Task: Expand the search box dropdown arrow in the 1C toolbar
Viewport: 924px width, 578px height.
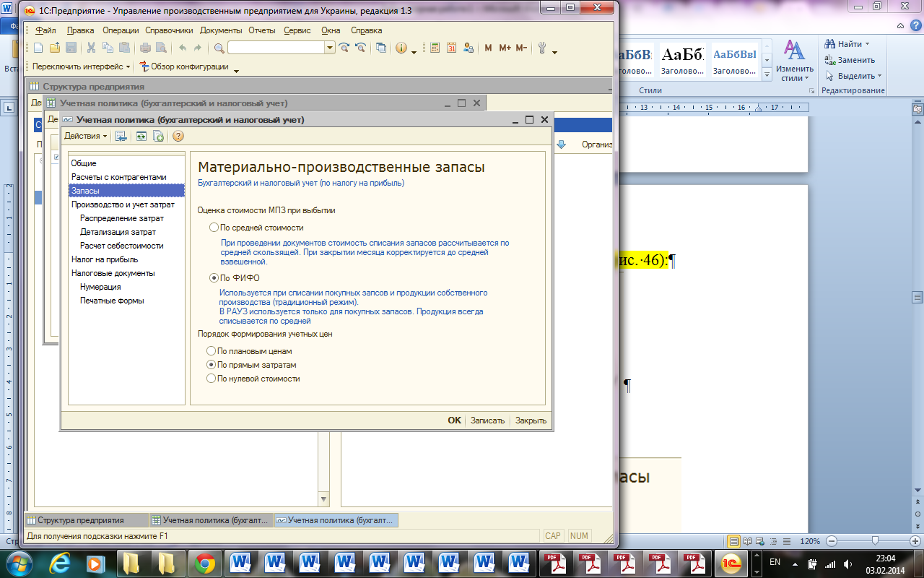Action: tap(330, 48)
